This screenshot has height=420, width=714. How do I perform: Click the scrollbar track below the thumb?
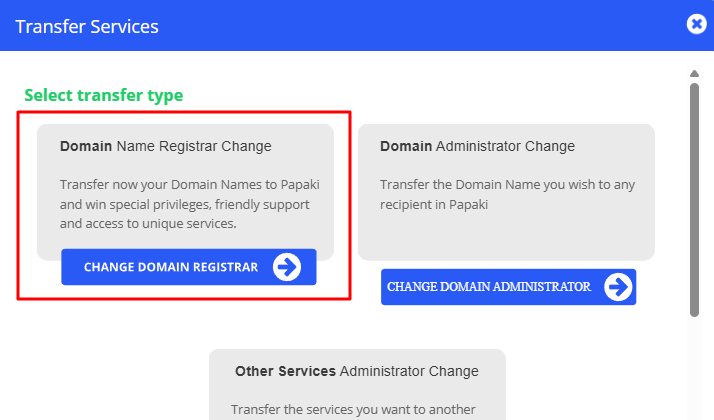[694, 370]
